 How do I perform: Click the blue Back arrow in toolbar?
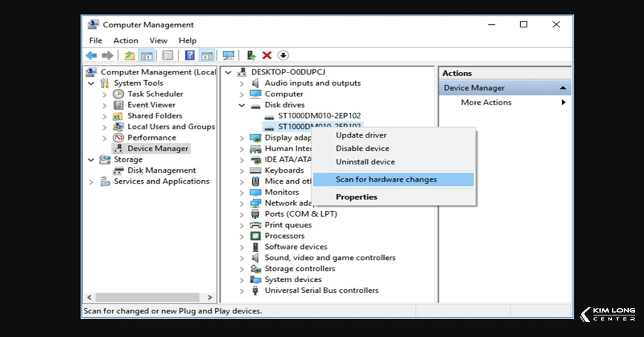(x=92, y=55)
